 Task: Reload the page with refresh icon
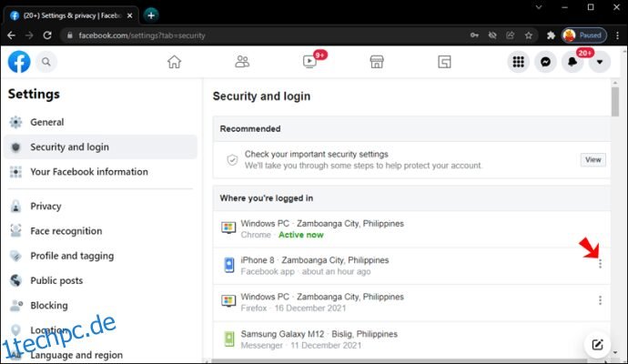click(47, 35)
